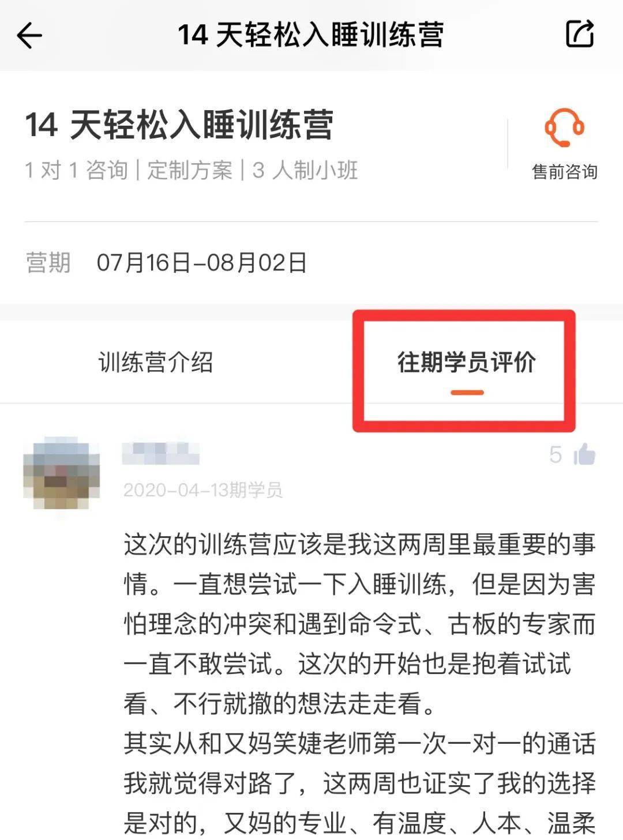Open the review text starting 这次的训练营

click(x=359, y=624)
